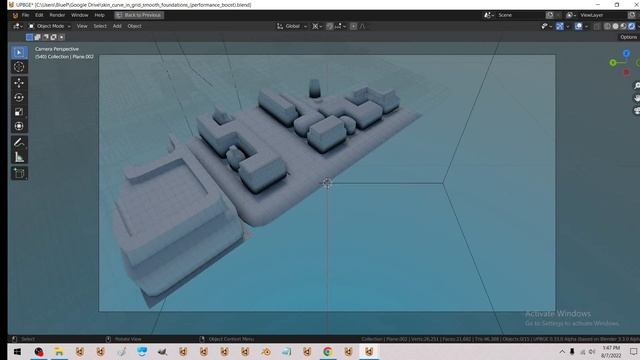
Task: Switch to wireframe viewport shading
Action: tap(607, 26)
